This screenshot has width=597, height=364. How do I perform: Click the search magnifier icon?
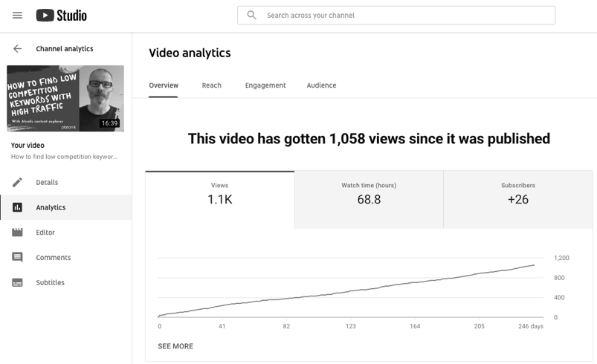point(252,16)
